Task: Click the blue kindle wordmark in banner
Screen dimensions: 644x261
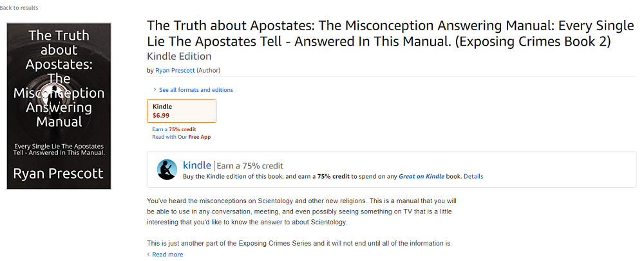Action: [197, 165]
